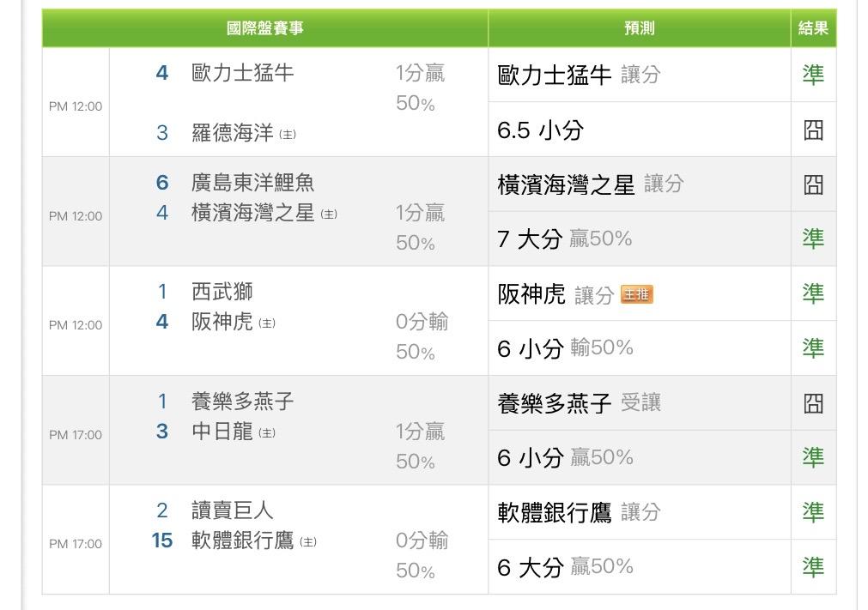Select the 預測 column header

(x=639, y=28)
